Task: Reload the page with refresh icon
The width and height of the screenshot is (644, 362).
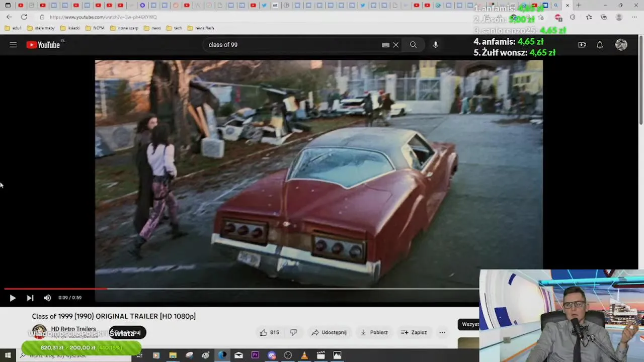Action: (x=24, y=17)
